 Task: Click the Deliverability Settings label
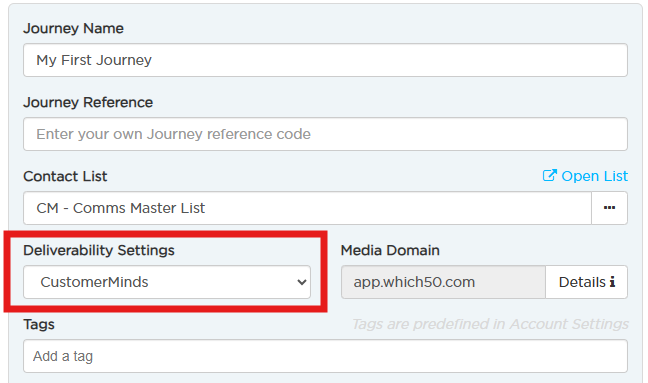coord(99,250)
